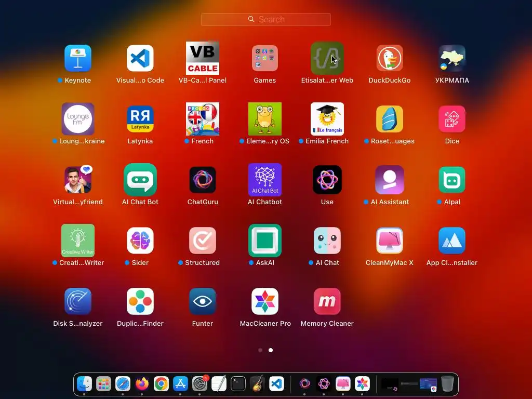The height and width of the screenshot is (399, 532).
Task: Open MacCleaner Pro from grid
Action: (x=265, y=301)
